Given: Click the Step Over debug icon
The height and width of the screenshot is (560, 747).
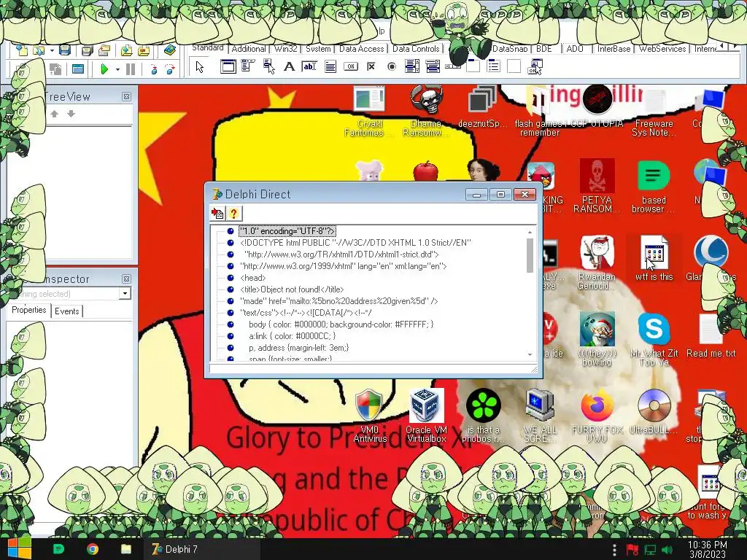Looking at the screenshot, I should pyautogui.click(x=170, y=69).
